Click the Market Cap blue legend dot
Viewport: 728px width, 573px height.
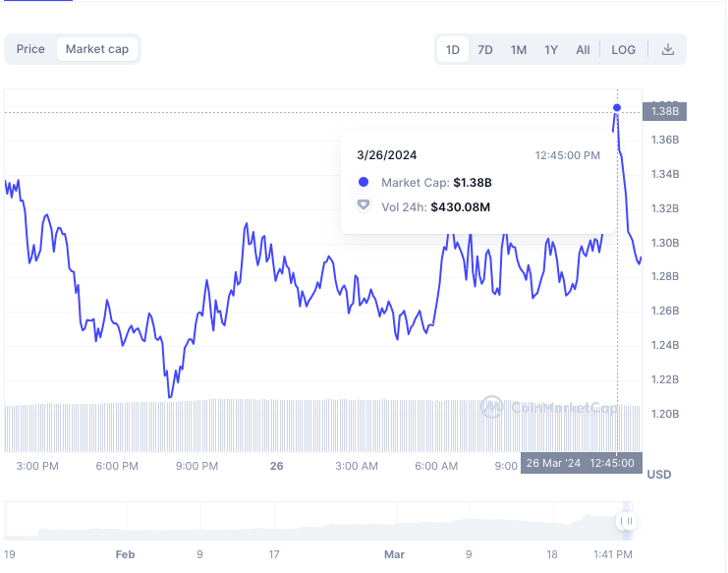click(x=364, y=182)
